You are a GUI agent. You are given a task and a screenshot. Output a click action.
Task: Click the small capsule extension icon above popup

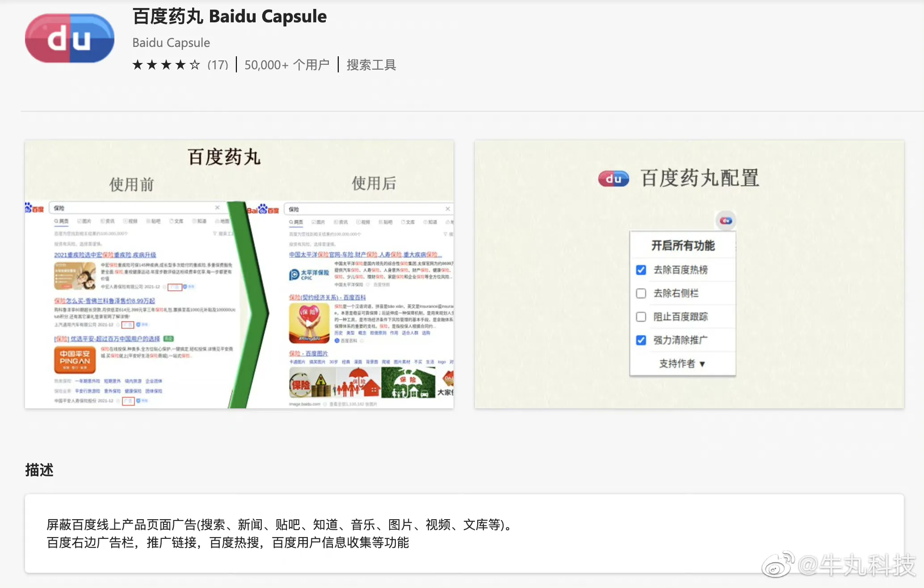(726, 220)
